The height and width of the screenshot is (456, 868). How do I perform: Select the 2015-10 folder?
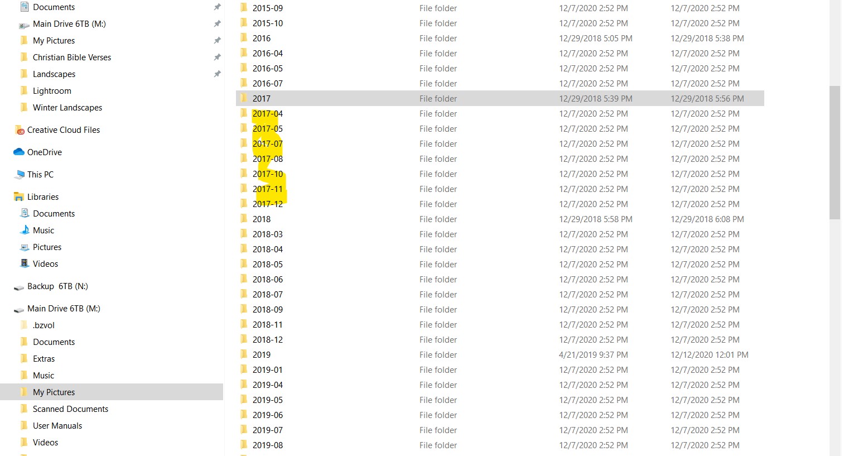tap(268, 23)
